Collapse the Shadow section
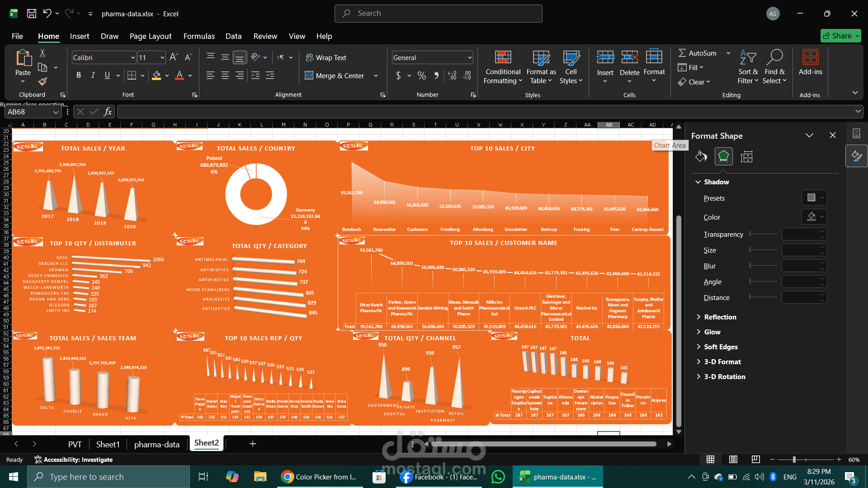 [698, 182]
